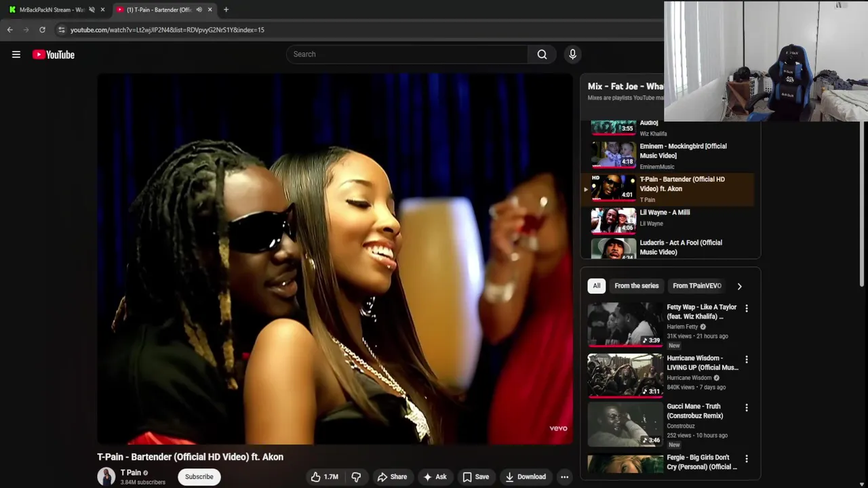
Task: Click the page vertical scrollbar
Action: tap(863, 203)
